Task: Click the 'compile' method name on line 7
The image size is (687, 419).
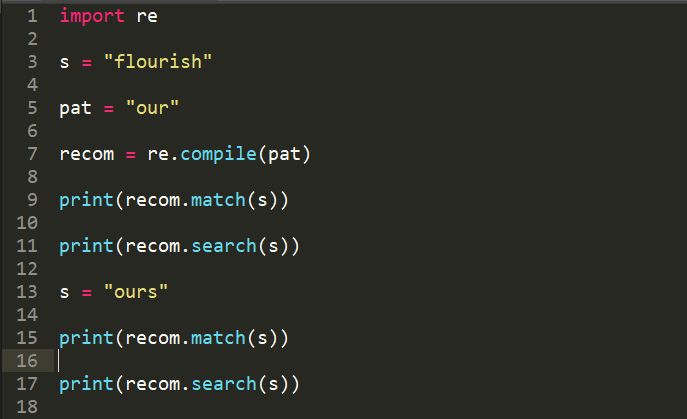Action: (218, 154)
